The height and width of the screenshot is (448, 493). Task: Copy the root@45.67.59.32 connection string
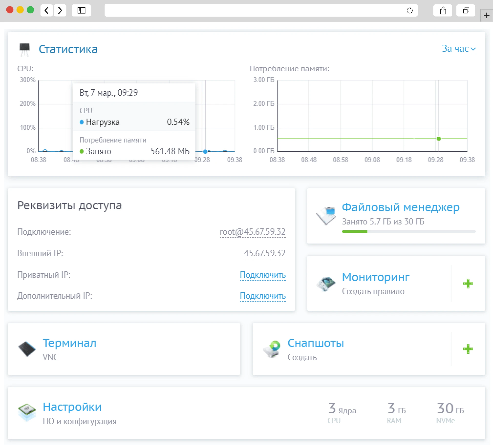pyautogui.click(x=252, y=232)
